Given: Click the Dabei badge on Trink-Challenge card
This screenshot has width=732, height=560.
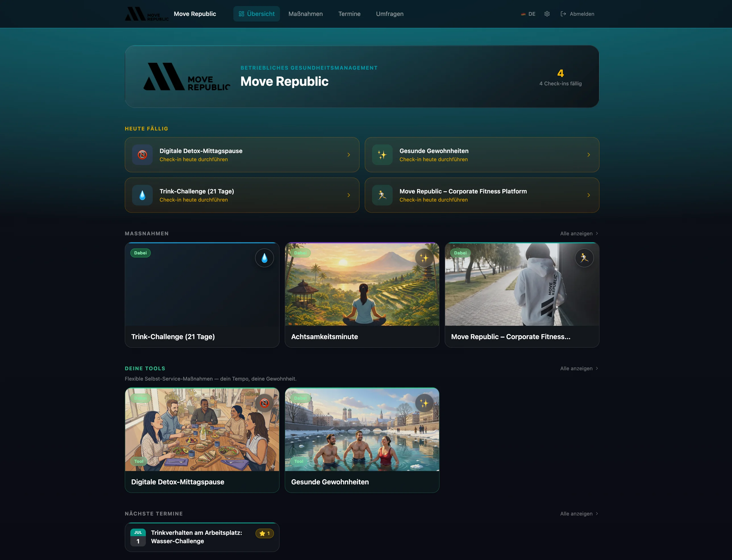Looking at the screenshot, I should point(140,253).
